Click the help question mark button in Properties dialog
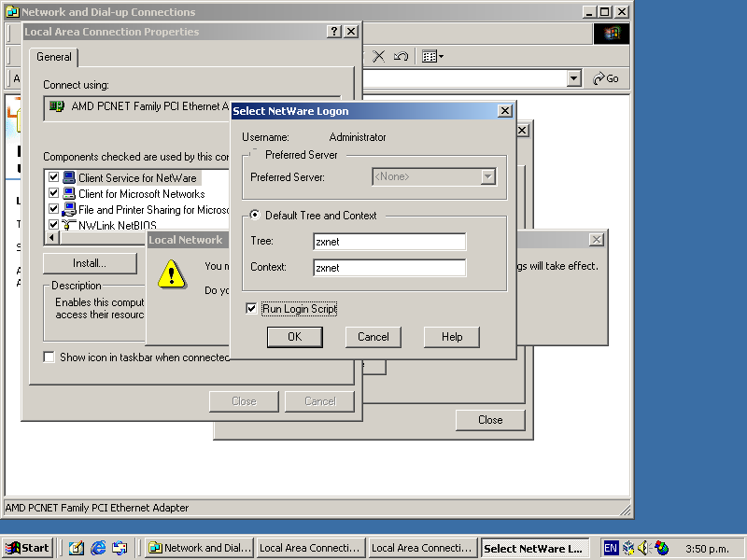This screenshot has height=560, width=747. [x=334, y=32]
